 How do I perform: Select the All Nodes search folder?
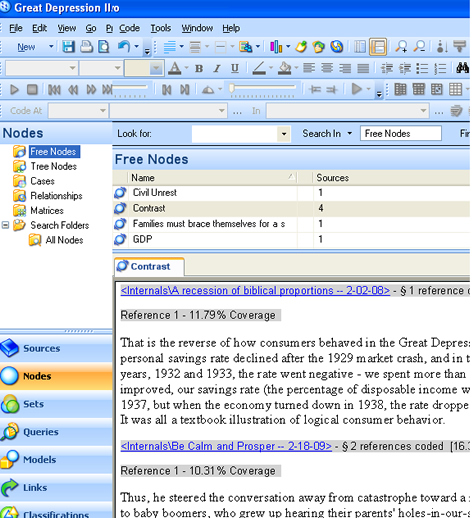coord(64,240)
